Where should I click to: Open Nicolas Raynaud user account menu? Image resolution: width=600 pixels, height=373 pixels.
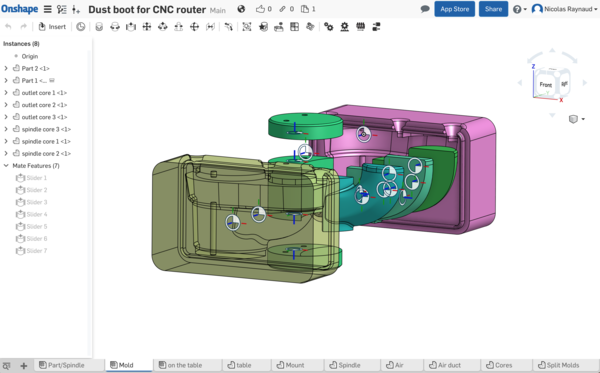(565, 9)
